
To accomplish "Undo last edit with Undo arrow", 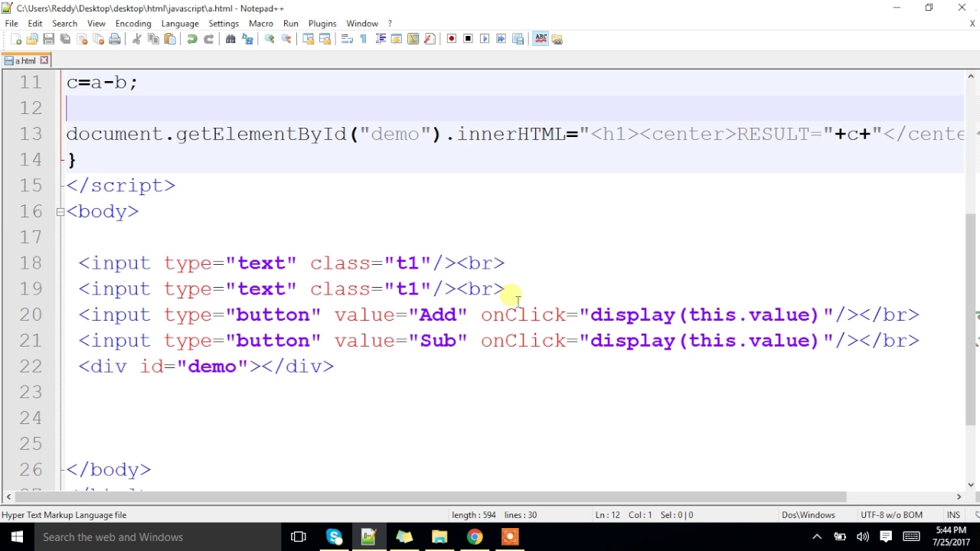I will click(x=192, y=39).
